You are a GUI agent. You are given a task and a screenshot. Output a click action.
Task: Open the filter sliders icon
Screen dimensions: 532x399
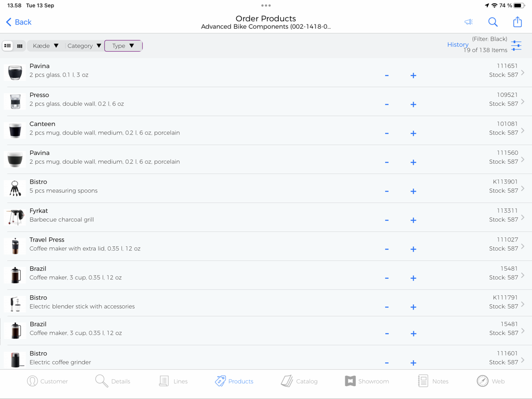coord(516,45)
